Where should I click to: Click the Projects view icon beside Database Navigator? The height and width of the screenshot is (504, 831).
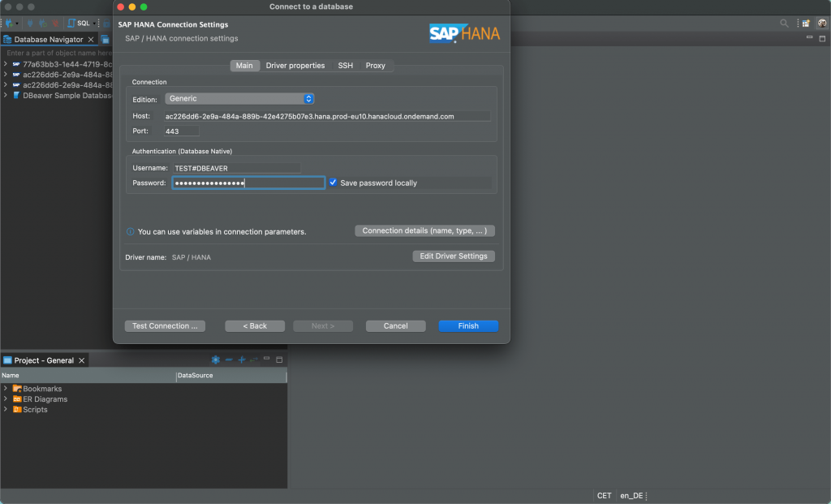105,39
